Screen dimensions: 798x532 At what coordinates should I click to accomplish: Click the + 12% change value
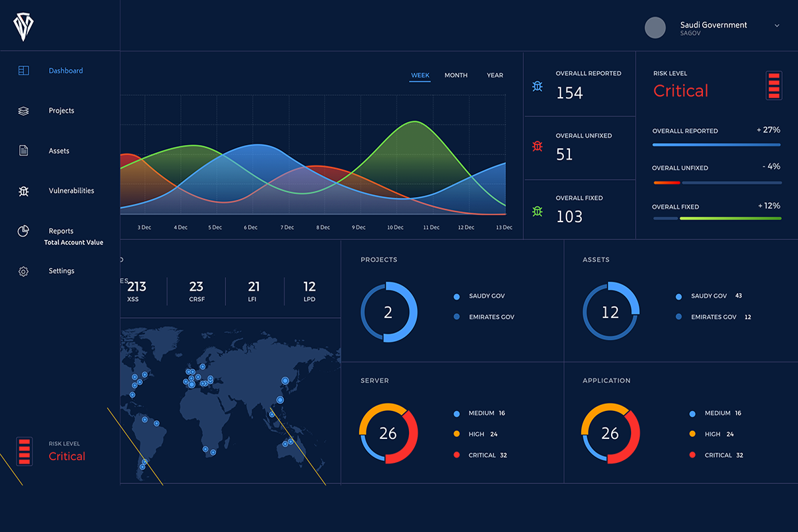(x=769, y=206)
